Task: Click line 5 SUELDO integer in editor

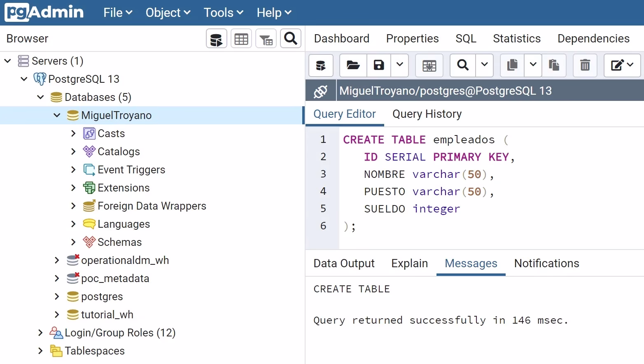Action: tap(412, 209)
